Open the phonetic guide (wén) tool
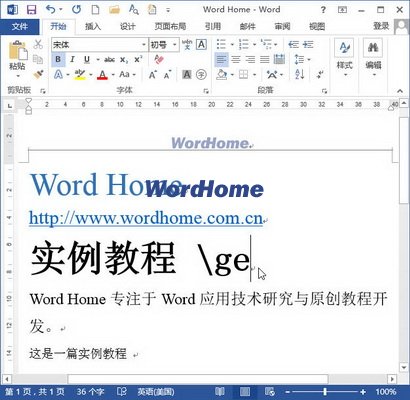Screen dimensions: 410x400 point(187,44)
